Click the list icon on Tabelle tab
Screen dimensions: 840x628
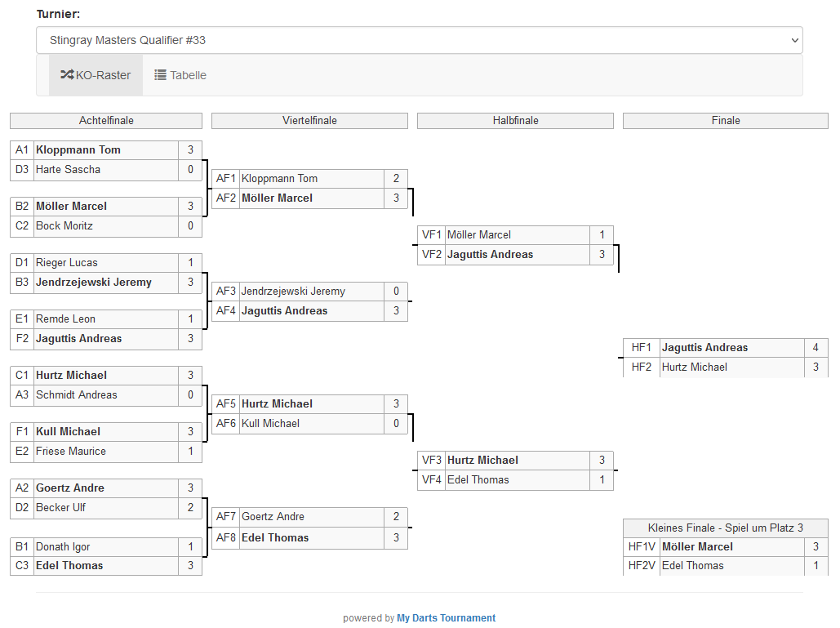tap(161, 75)
